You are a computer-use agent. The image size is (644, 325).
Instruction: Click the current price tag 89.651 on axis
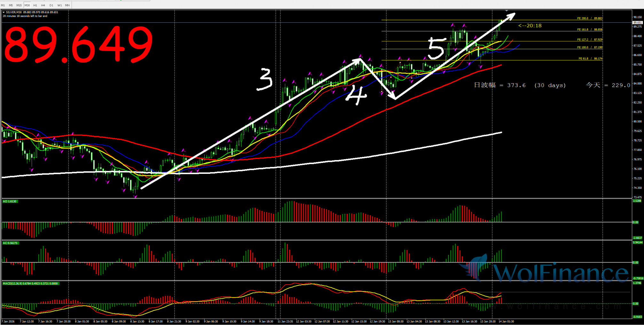click(x=637, y=23)
